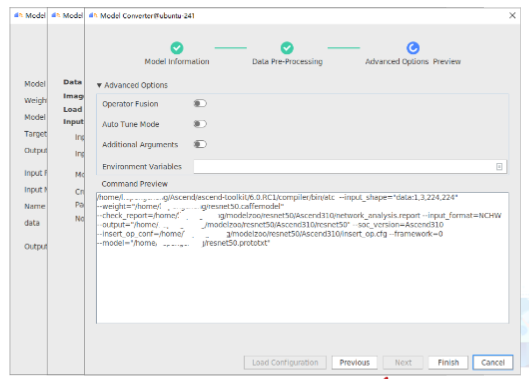Click the data entry in leftmost background window
The height and width of the screenshot is (379, 529).
pyautogui.click(x=32, y=223)
